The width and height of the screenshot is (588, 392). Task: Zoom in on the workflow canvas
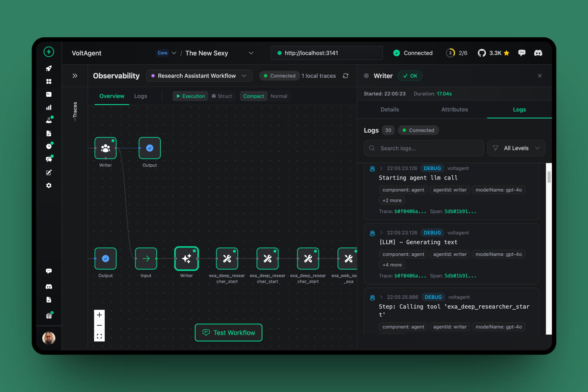coord(99,315)
